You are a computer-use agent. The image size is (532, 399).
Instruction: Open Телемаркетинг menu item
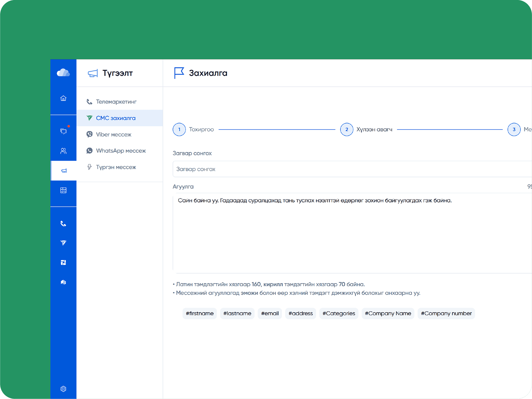(x=120, y=102)
